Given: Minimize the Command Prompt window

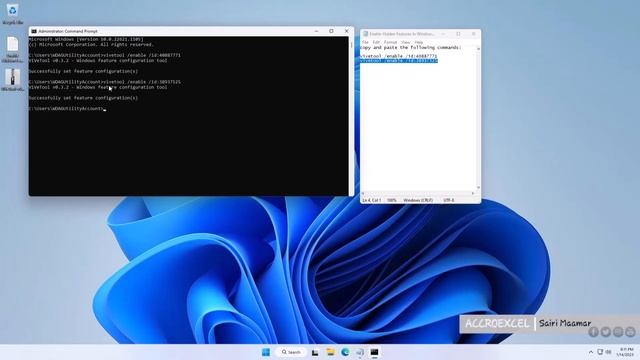Looking at the screenshot, I should 316,31.
